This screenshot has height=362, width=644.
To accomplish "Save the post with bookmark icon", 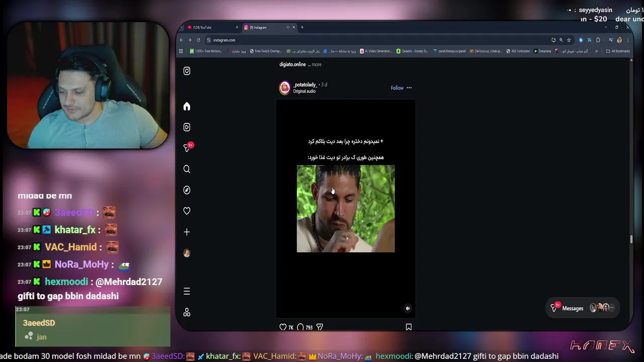I will (x=409, y=327).
